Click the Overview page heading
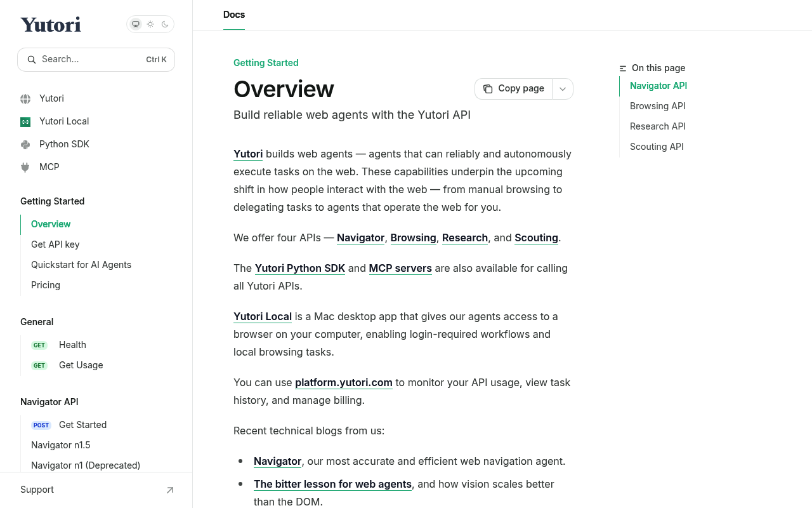Image resolution: width=812 pixels, height=508 pixels. pyautogui.click(x=284, y=89)
